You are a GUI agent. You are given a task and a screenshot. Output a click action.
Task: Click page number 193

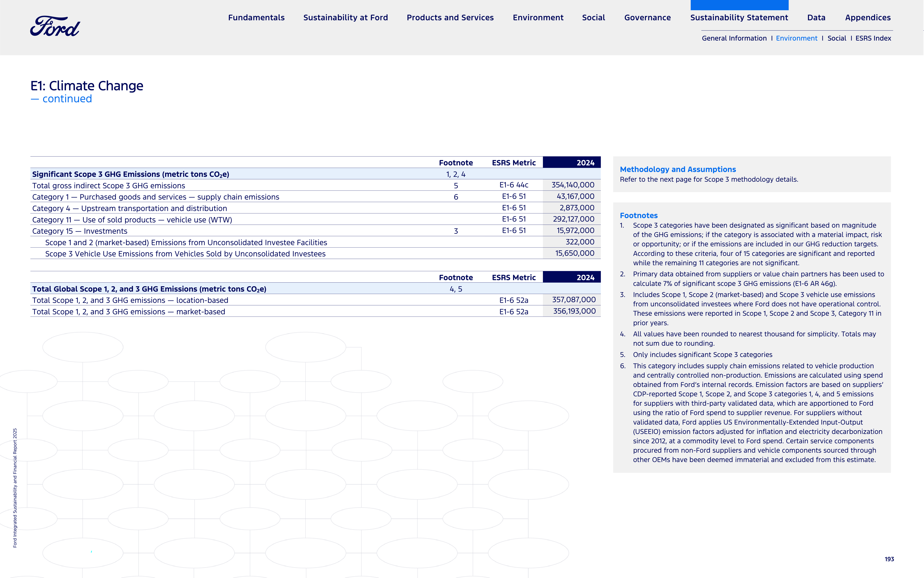889,559
